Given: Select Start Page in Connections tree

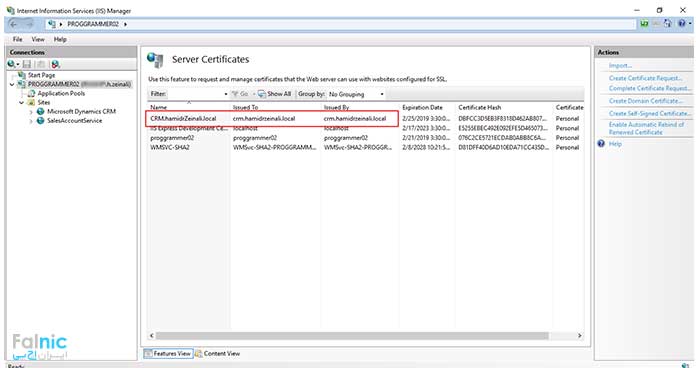Looking at the screenshot, I should point(41,75).
